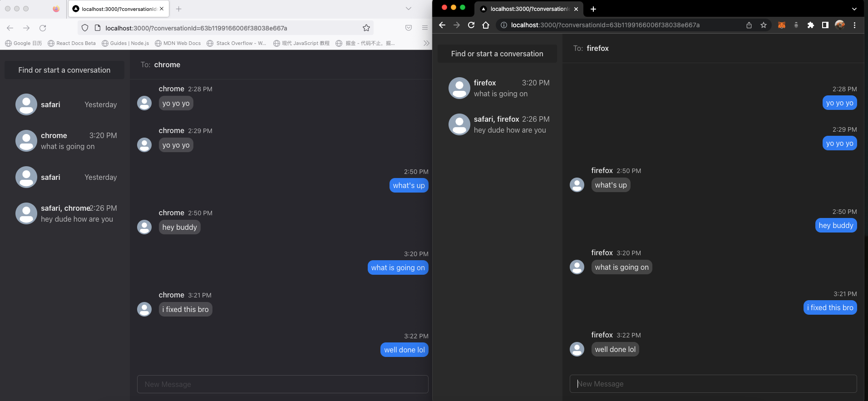Image resolution: width=868 pixels, height=401 pixels.
Task: Reload the page in Chrome
Action: click(471, 25)
